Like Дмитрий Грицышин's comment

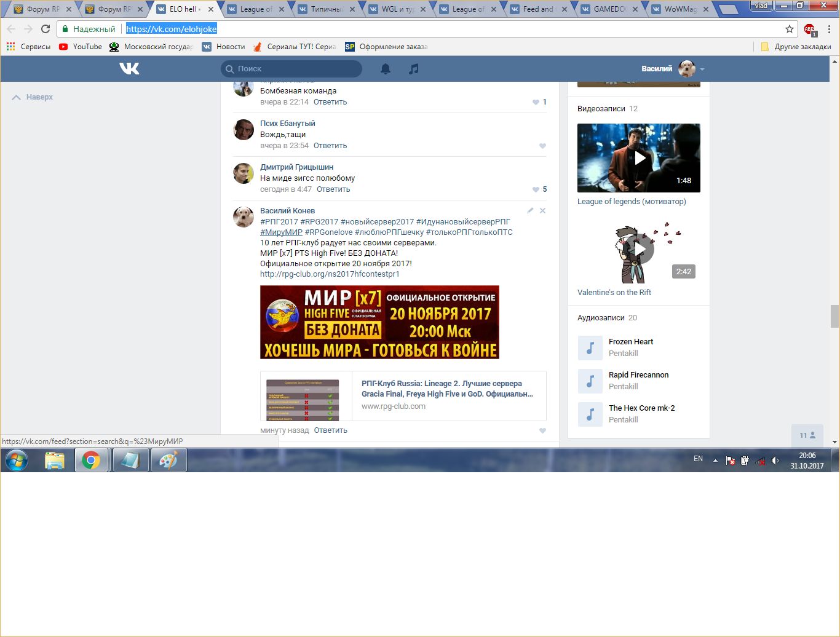click(x=536, y=189)
